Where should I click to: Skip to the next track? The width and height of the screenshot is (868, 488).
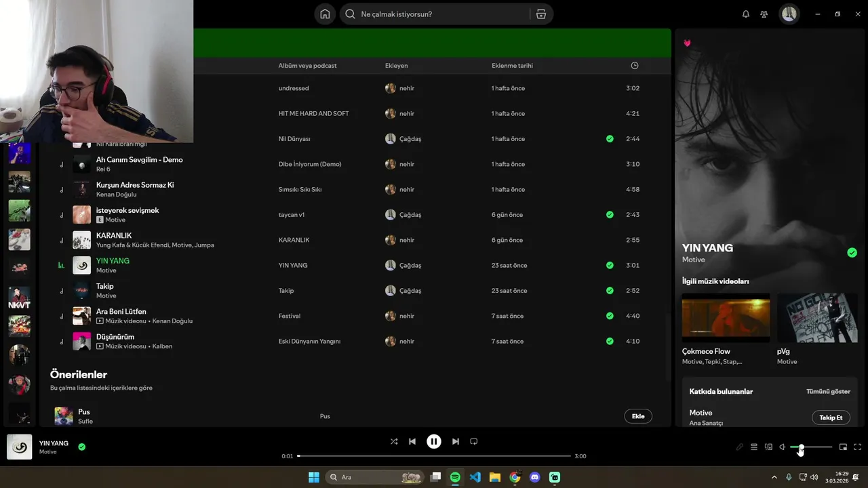click(456, 441)
